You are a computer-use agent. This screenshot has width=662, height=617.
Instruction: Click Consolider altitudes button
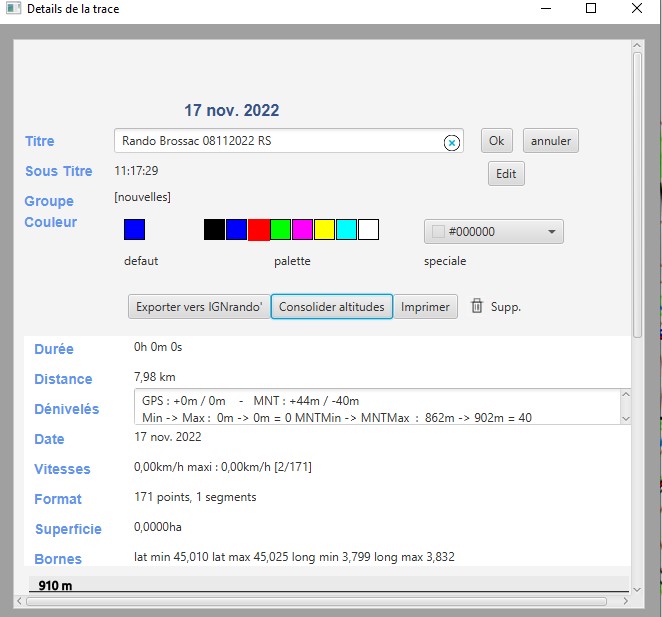(331, 307)
